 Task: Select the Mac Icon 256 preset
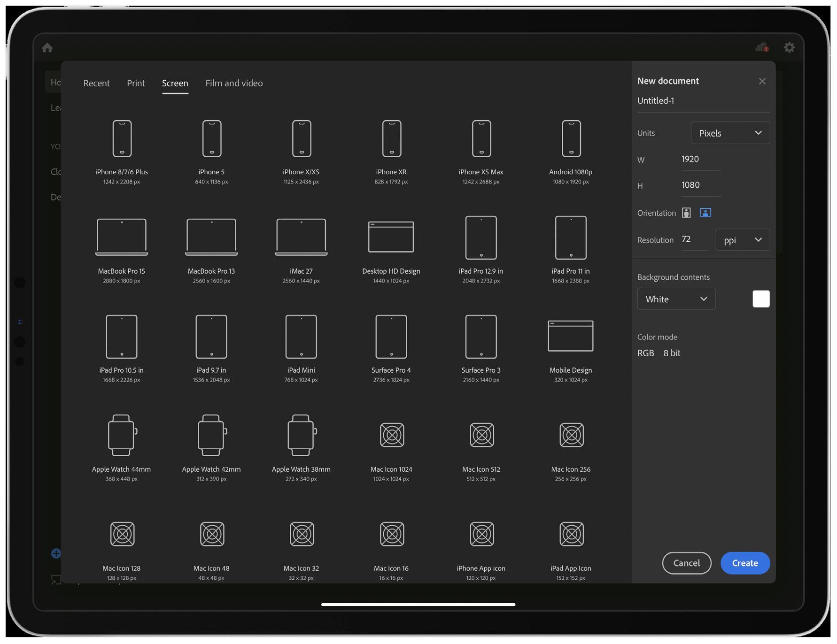[571, 452]
